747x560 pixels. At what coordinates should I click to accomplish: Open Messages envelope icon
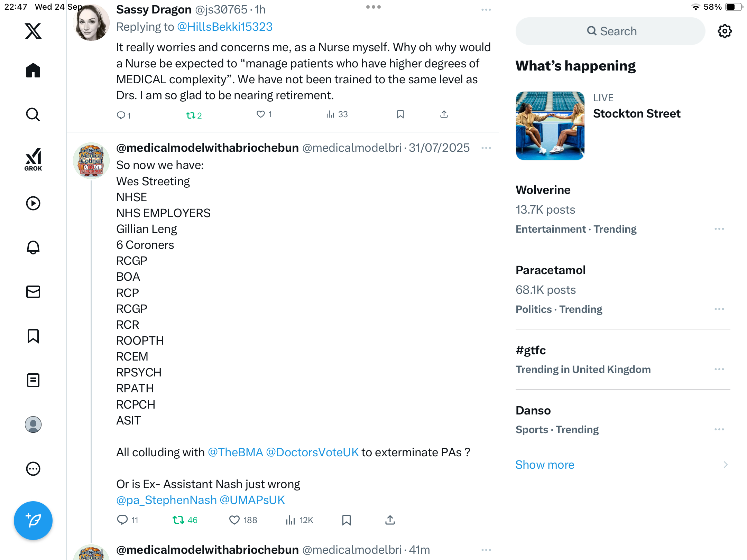[x=33, y=292]
